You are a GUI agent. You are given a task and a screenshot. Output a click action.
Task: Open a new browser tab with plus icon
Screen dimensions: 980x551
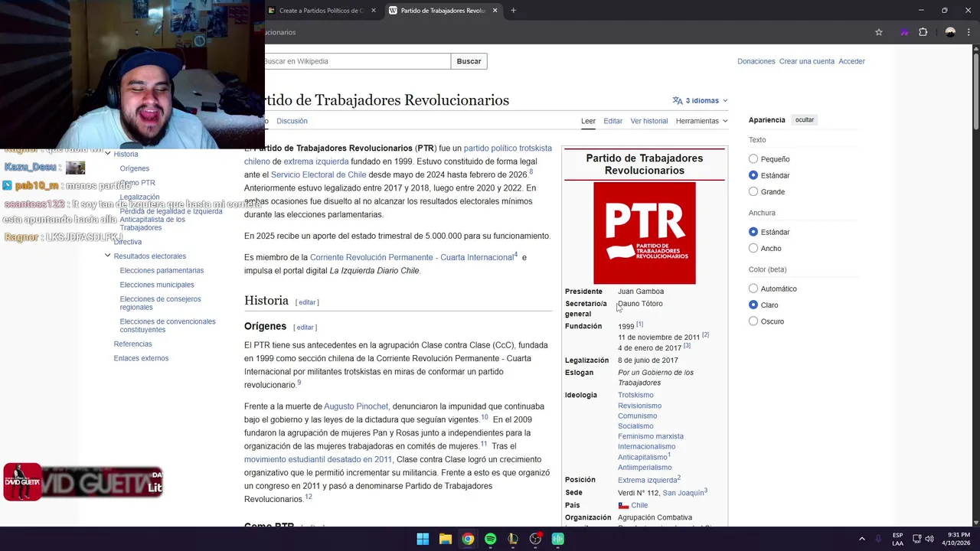(513, 11)
